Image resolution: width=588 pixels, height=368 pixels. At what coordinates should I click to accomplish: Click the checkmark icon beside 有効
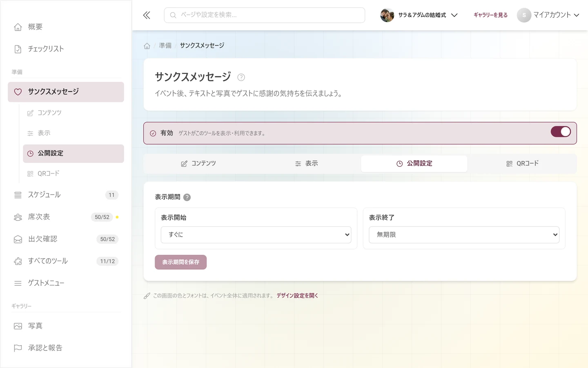[x=153, y=133]
